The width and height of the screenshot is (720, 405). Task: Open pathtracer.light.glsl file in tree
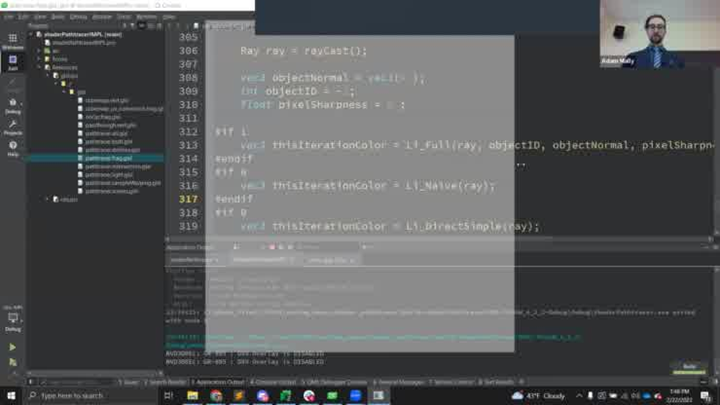pyautogui.click(x=108, y=175)
